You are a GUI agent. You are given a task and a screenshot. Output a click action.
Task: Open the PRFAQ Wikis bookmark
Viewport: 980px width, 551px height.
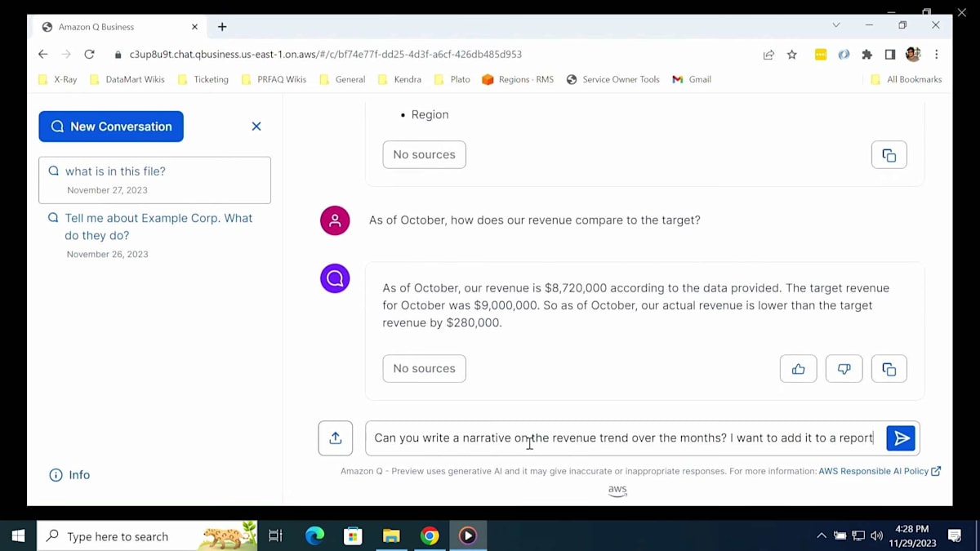[x=274, y=79]
